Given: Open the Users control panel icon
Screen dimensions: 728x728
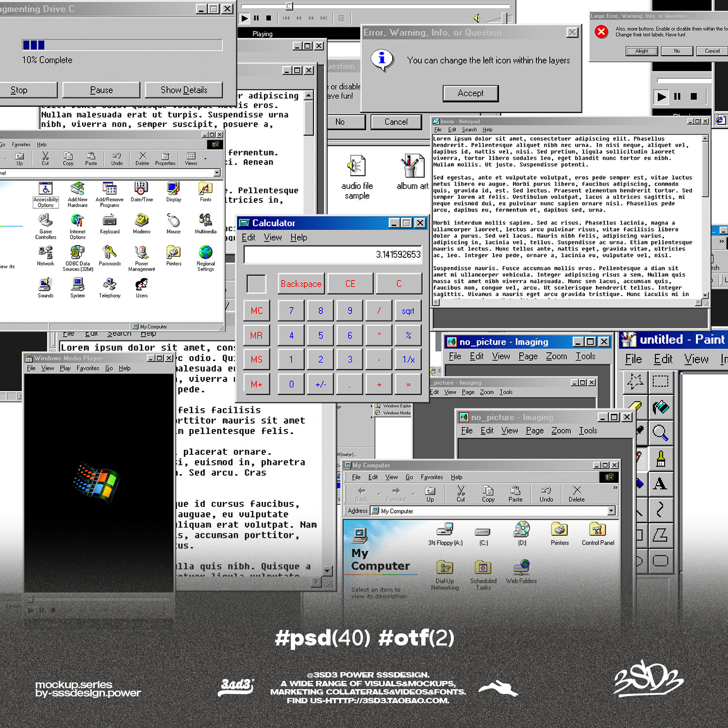Looking at the screenshot, I should pyautogui.click(x=142, y=288).
